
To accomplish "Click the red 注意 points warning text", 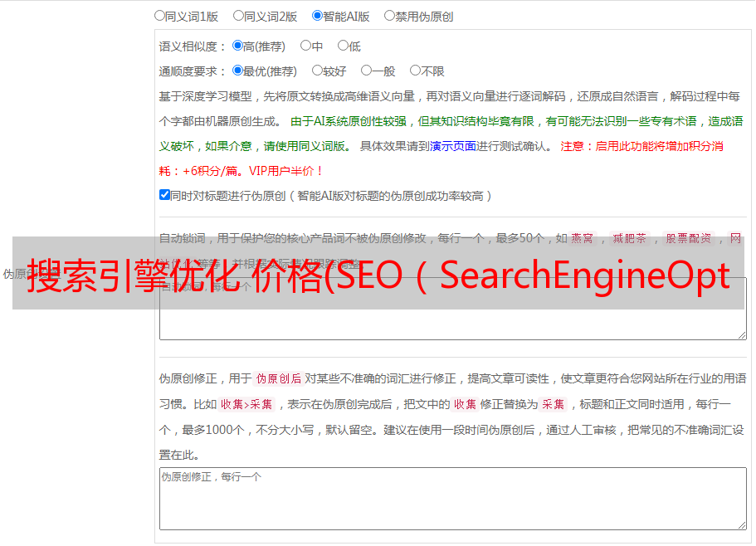I will pos(441,158).
